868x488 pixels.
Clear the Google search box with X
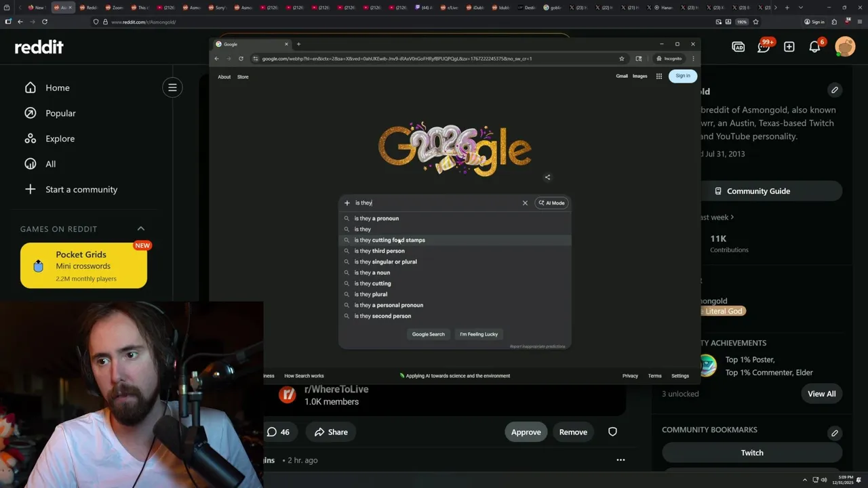pyautogui.click(x=525, y=203)
